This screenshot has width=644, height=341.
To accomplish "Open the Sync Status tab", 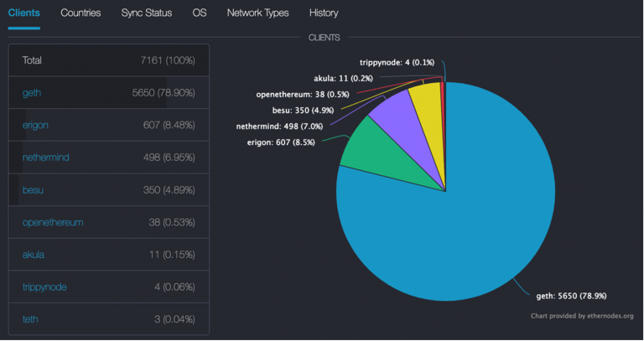I will click(x=147, y=13).
